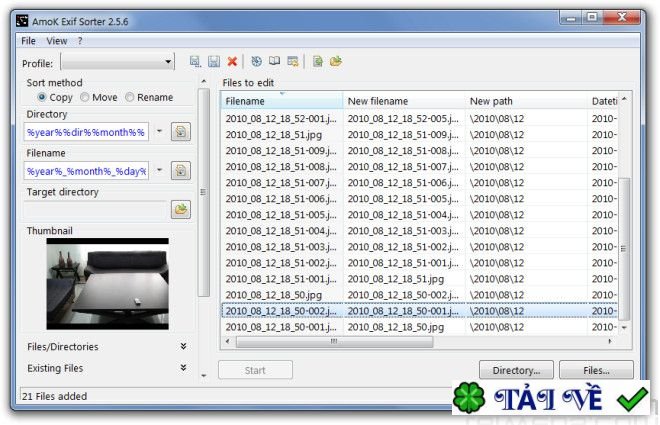Open the ? help menu

[x=80, y=41]
